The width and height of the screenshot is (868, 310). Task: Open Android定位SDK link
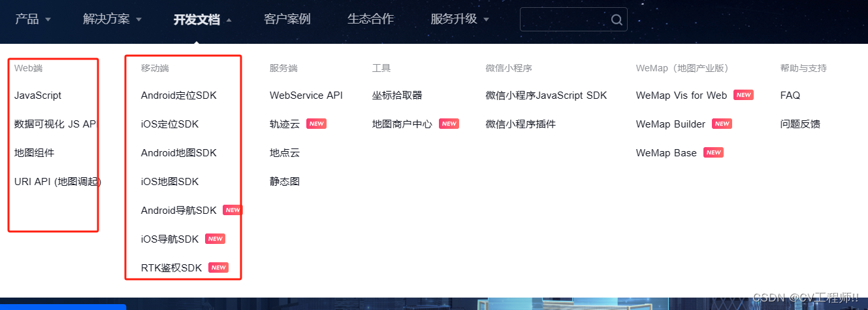[x=179, y=95]
